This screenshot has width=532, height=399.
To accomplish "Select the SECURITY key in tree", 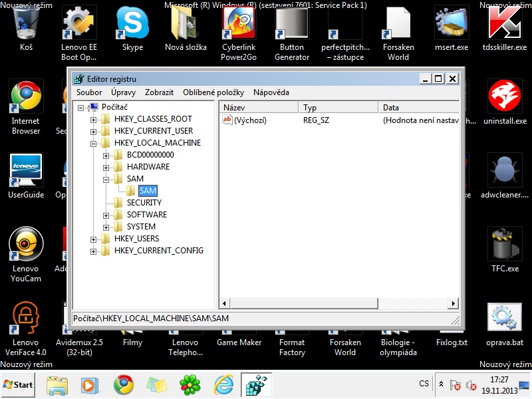I will [x=144, y=203].
